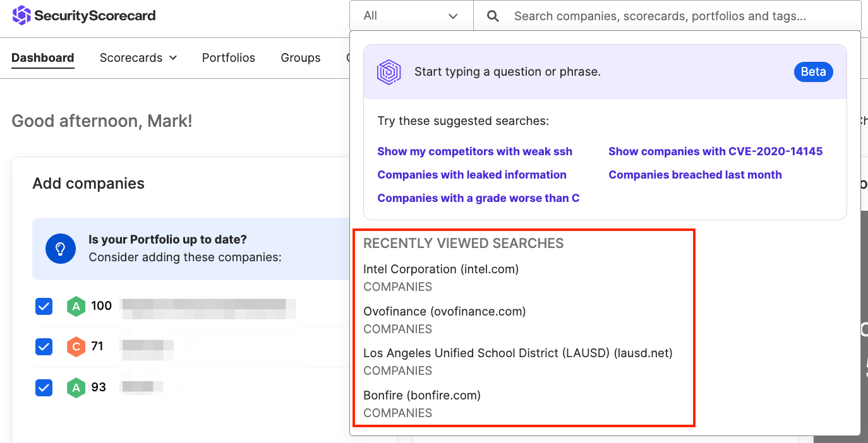The height and width of the screenshot is (443, 868).
Task: Click the score value 100
Action: (x=102, y=306)
